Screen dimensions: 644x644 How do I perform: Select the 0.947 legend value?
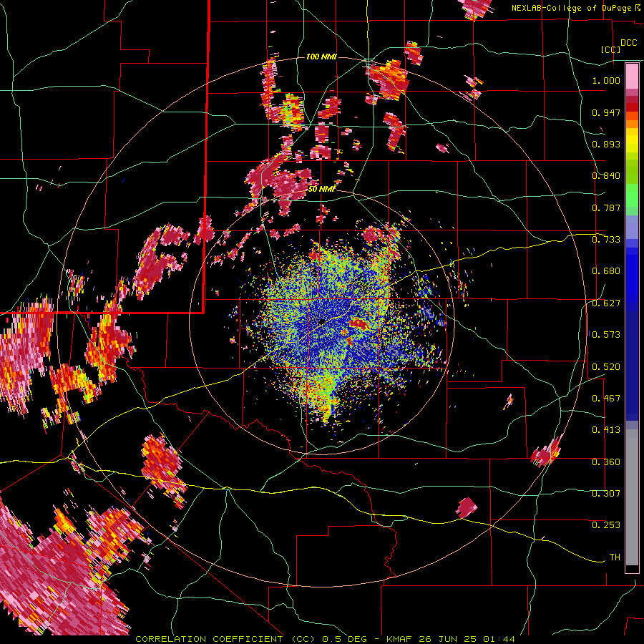point(606,112)
